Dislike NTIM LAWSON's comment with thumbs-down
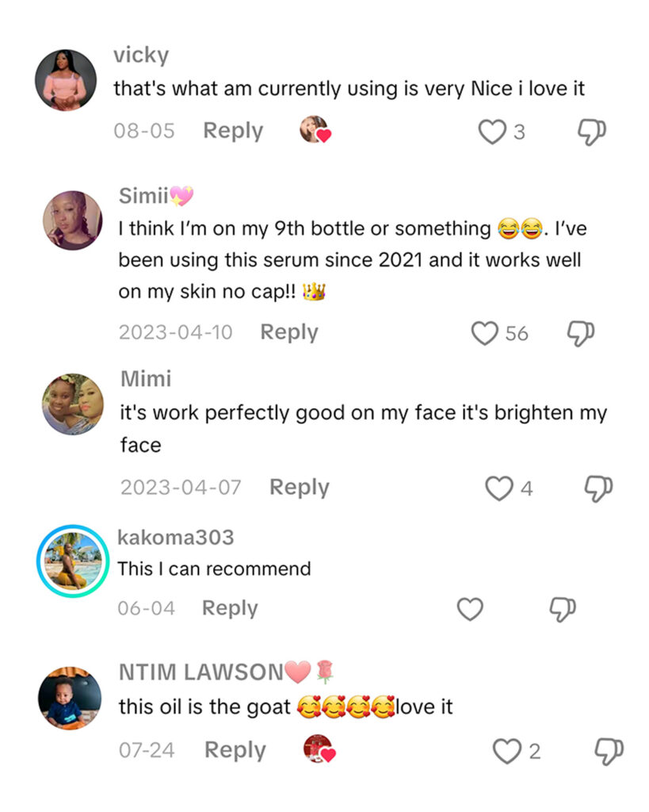The width and height of the screenshot is (649, 812). [x=609, y=750]
